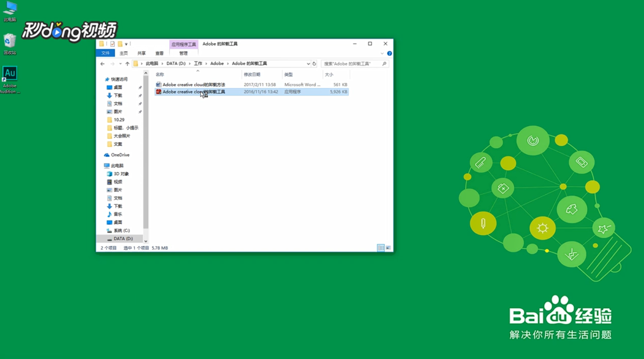The width and height of the screenshot is (644, 359).
Task: Switch to the 查看 ribbon tab
Action: tap(160, 53)
